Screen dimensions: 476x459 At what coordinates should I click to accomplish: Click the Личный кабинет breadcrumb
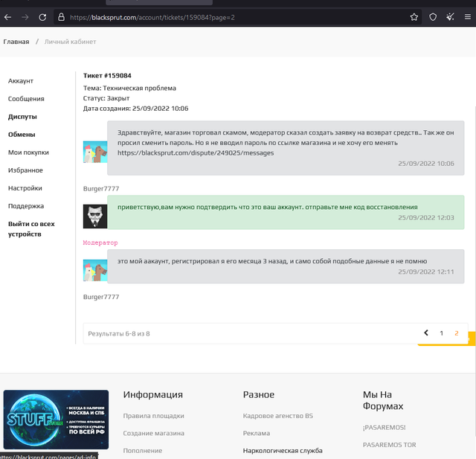[x=71, y=42]
